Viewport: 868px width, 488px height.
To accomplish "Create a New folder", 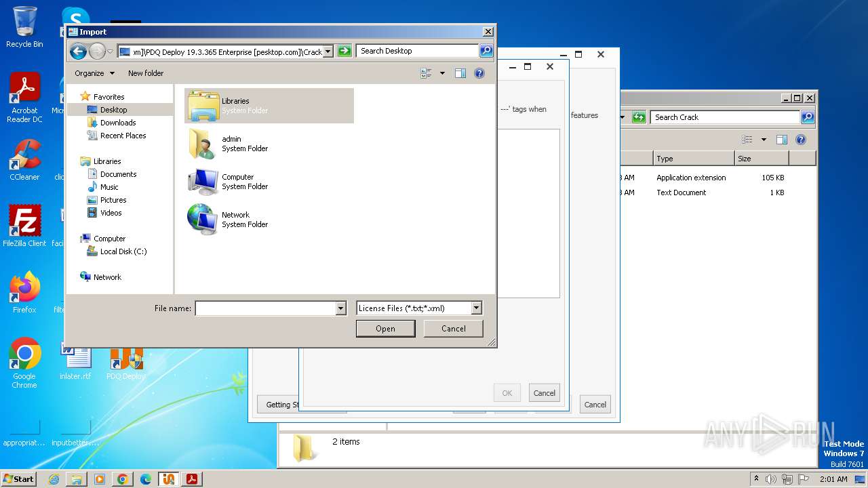I will click(x=146, y=73).
